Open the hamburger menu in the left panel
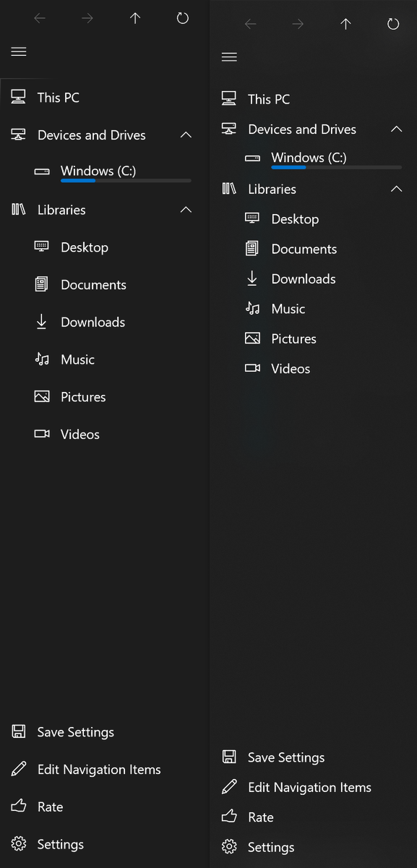 (x=19, y=51)
